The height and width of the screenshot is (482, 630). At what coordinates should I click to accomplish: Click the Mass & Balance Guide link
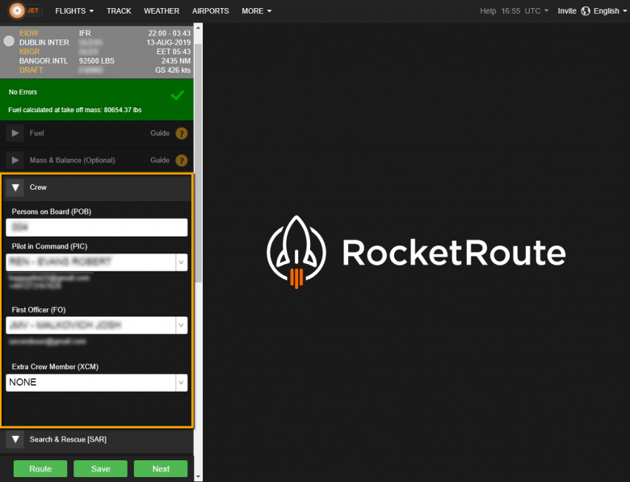[160, 160]
